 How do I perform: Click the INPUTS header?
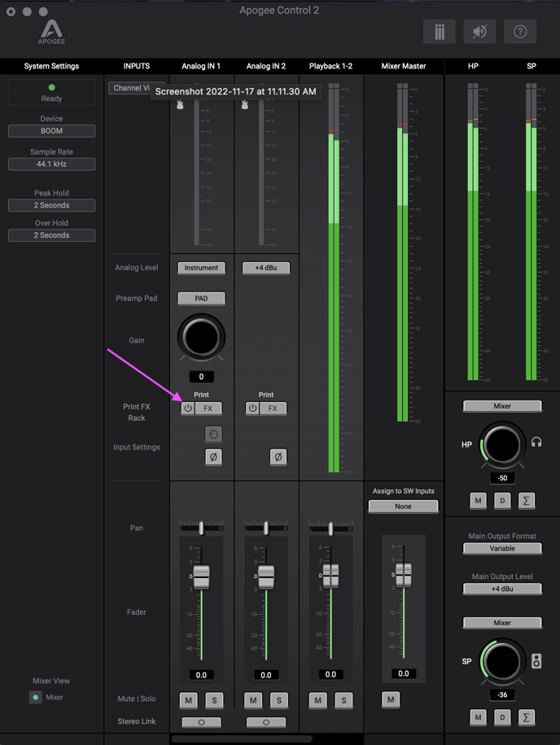click(136, 66)
